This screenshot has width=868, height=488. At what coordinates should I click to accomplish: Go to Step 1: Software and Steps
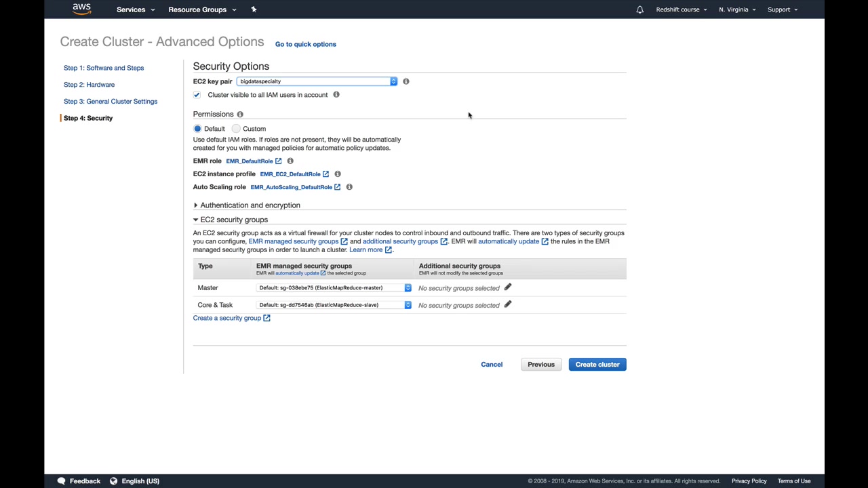tap(104, 68)
